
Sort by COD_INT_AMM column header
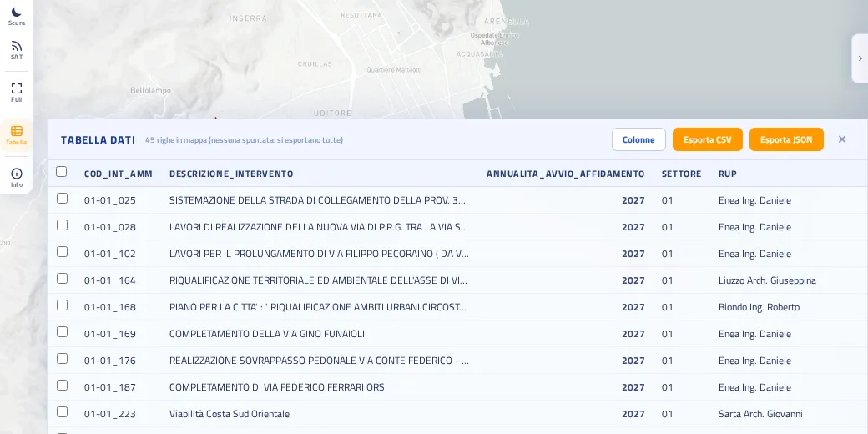118,174
